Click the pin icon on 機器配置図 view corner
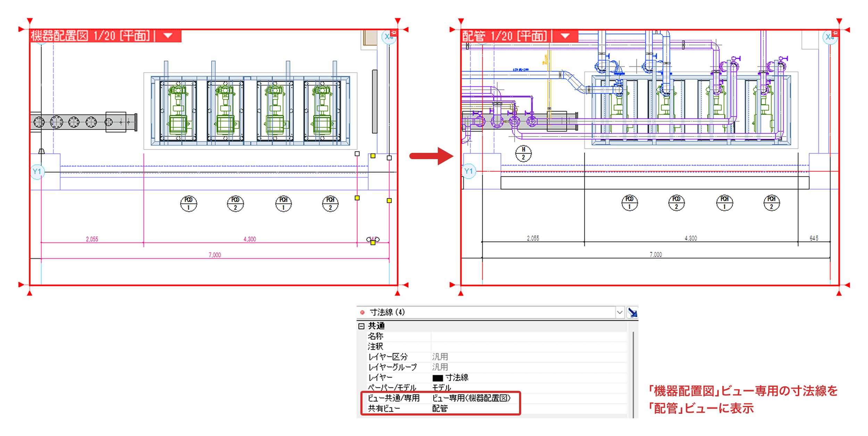This screenshot has height=436, width=868. point(394,33)
